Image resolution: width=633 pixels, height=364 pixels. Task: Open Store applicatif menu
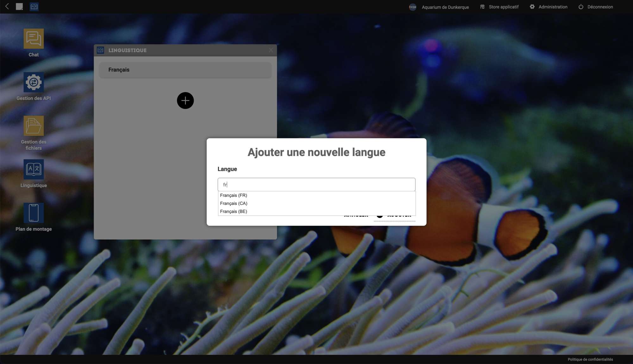(x=499, y=7)
